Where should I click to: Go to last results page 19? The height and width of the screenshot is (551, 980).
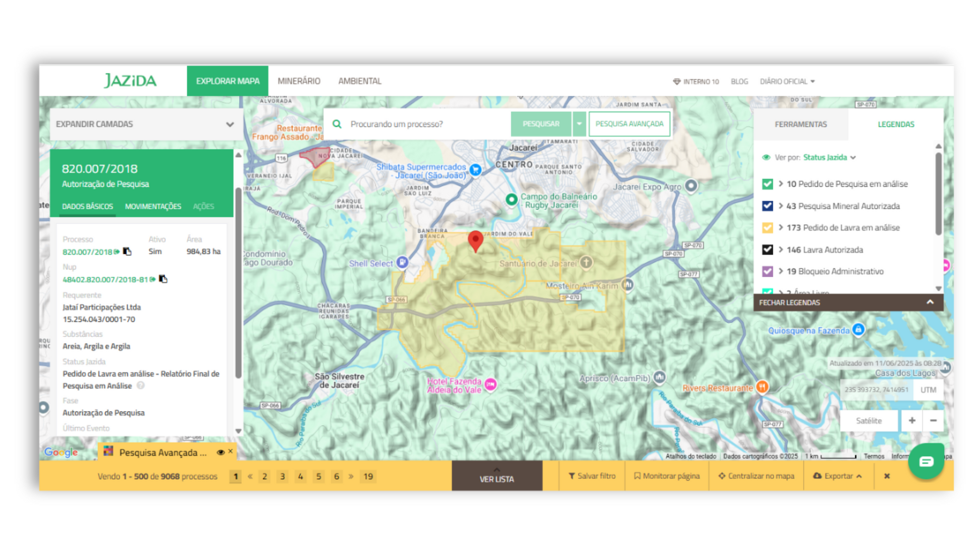click(x=368, y=476)
